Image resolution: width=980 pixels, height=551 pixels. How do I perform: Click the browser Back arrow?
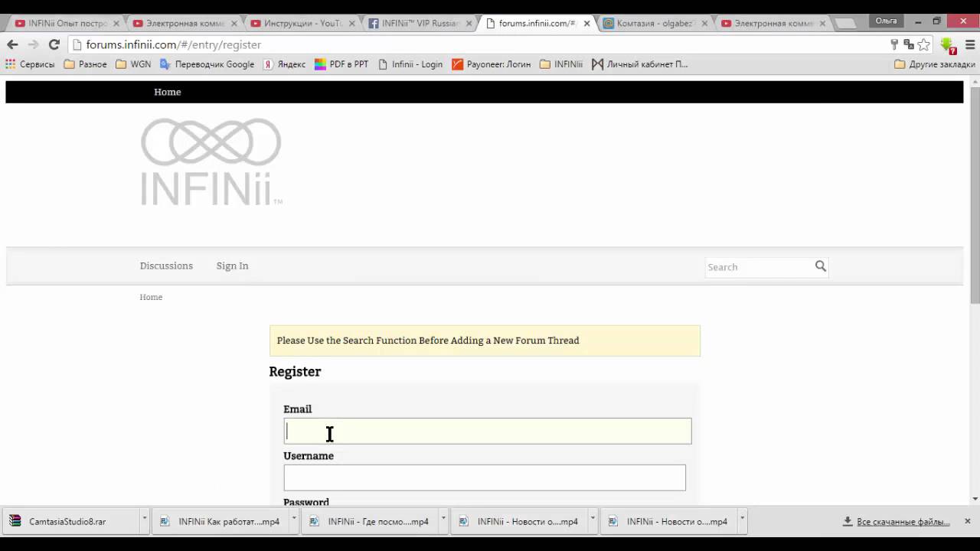[12, 44]
